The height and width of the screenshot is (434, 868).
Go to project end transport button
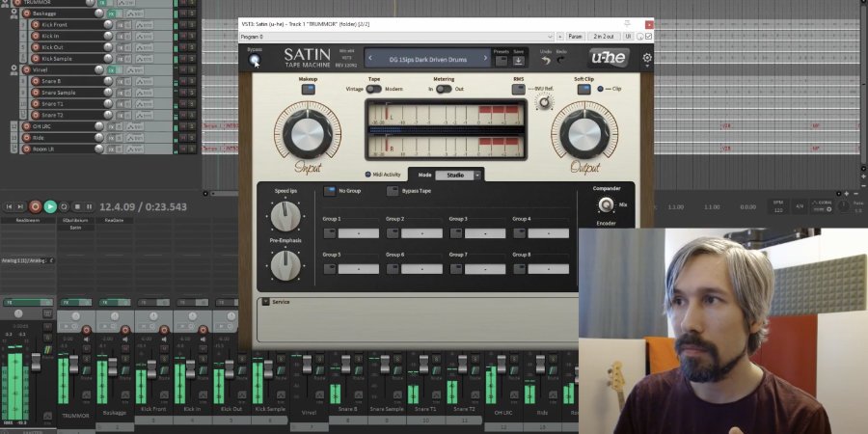coord(20,206)
